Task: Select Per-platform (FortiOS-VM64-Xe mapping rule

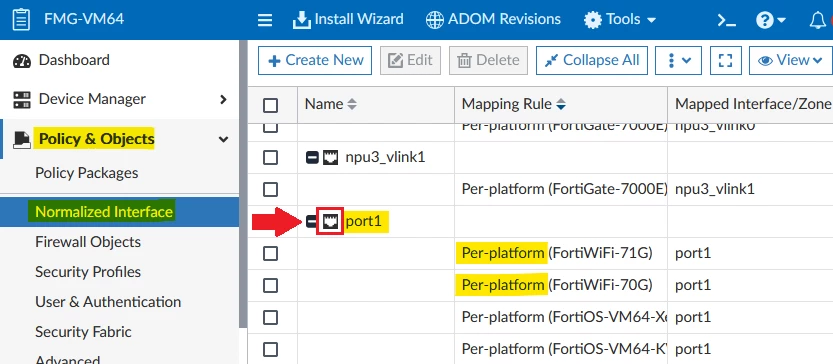Action: tap(564, 317)
